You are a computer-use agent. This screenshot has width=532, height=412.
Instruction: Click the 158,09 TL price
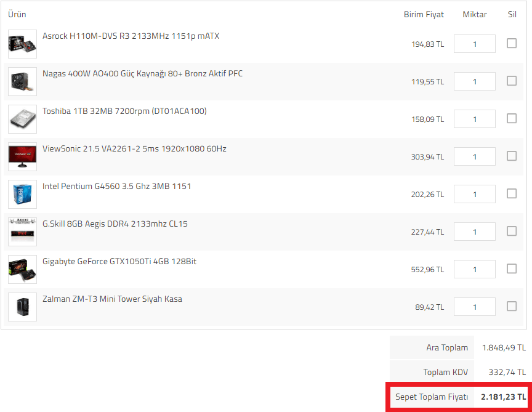click(427, 119)
